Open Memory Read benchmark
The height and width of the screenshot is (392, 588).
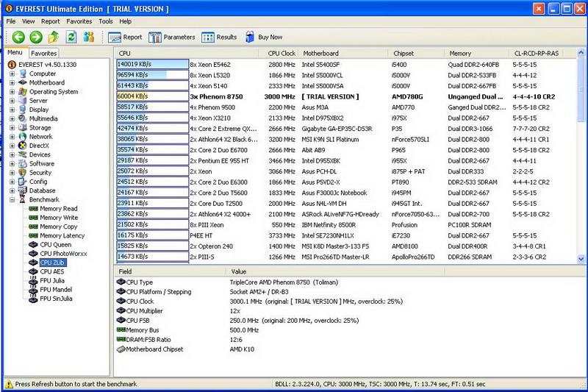59,209
